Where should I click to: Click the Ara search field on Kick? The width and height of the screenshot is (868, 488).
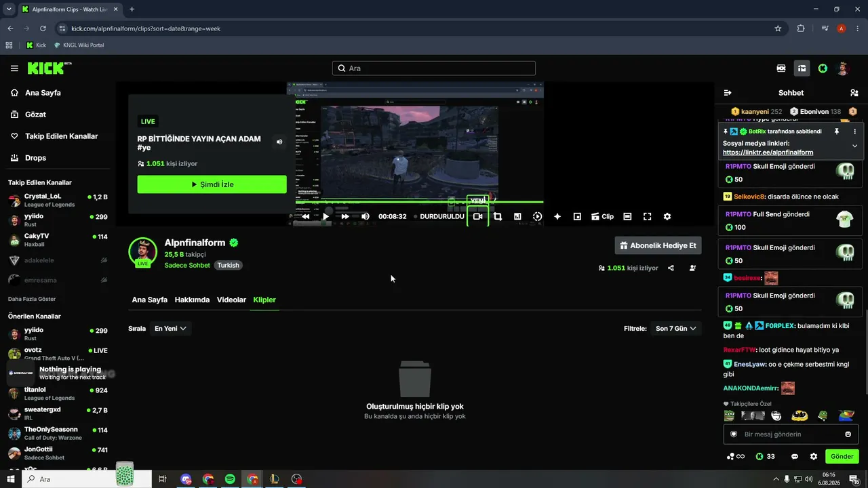pyautogui.click(x=434, y=68)
